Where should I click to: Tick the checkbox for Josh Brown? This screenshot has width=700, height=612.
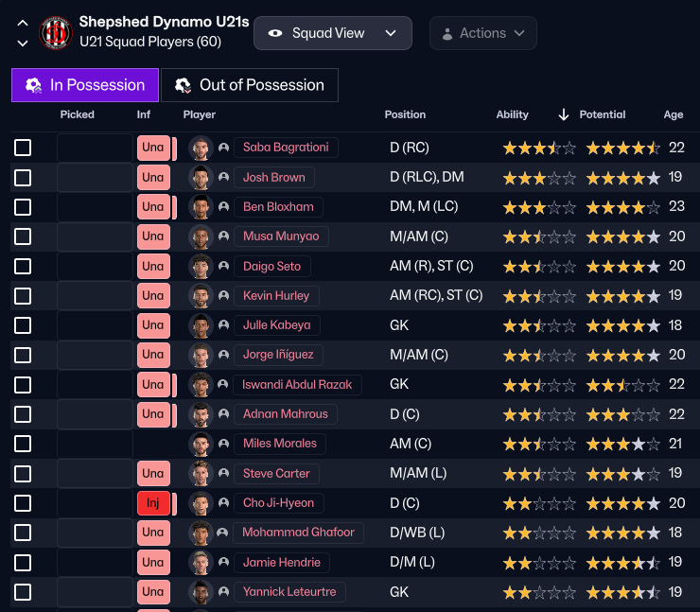23,178
